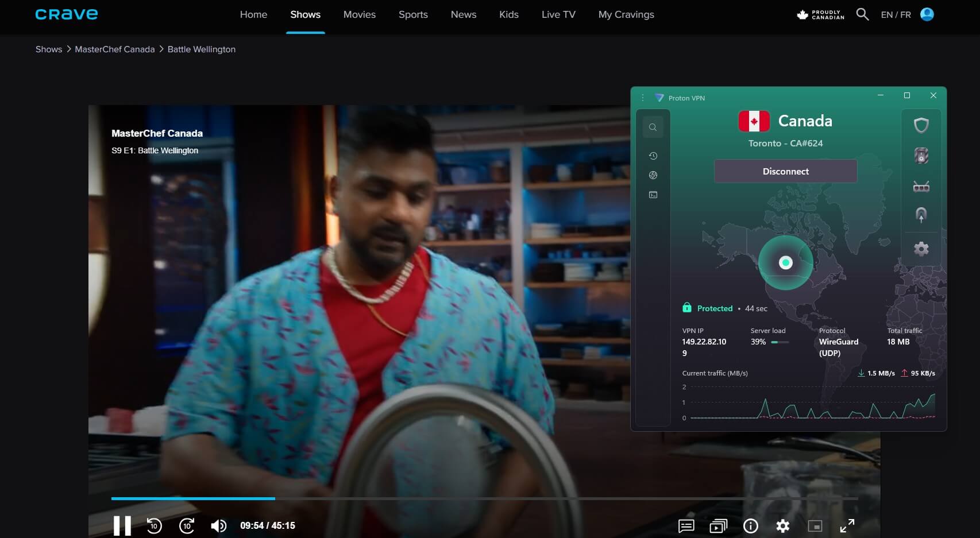
Task: Click '09:54 / 45:15' time display
Action: coord(268,525)
